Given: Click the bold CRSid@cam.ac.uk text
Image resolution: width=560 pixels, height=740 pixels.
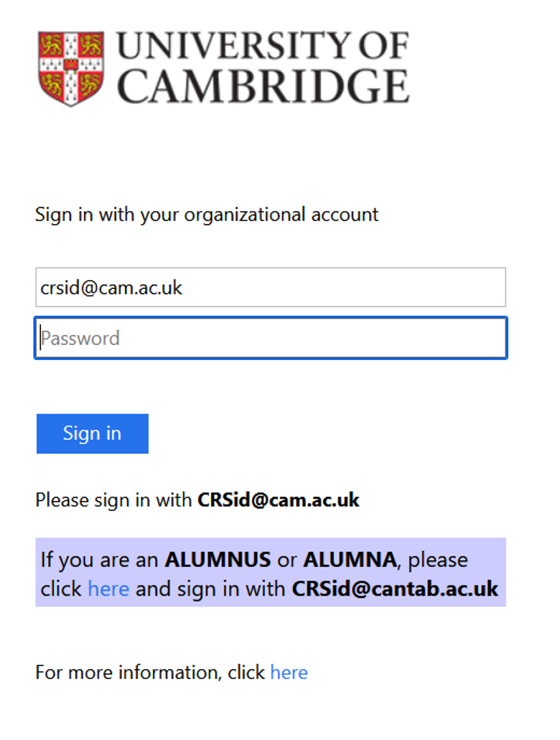Looking at the screenshot, I should coord(279,500).
